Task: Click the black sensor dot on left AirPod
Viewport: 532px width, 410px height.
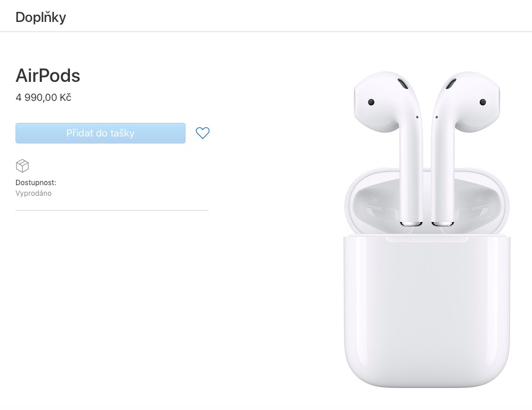Action: (371, 102)
